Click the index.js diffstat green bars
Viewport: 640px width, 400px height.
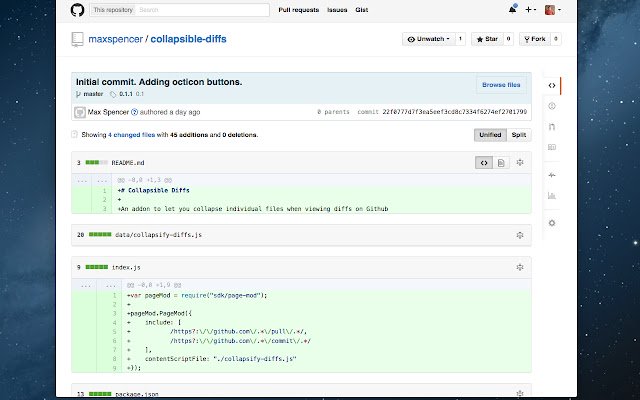pyautogui.click(x=97, y=267)
